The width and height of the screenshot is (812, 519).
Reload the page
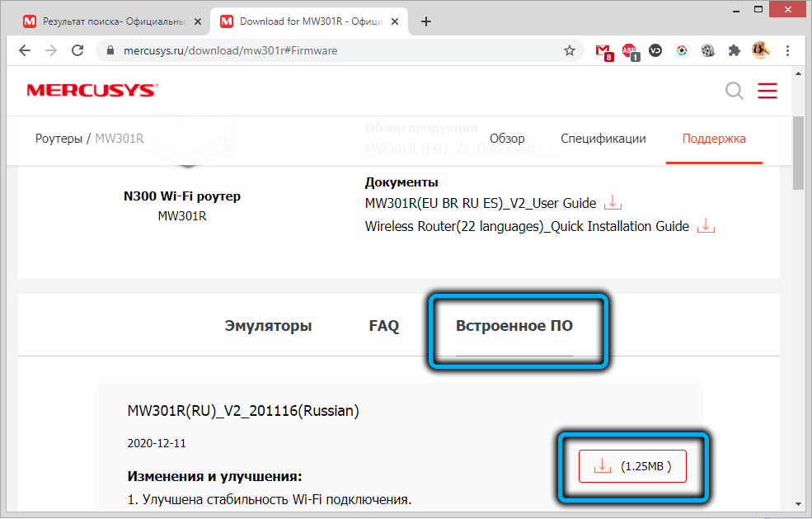point(77,50)
